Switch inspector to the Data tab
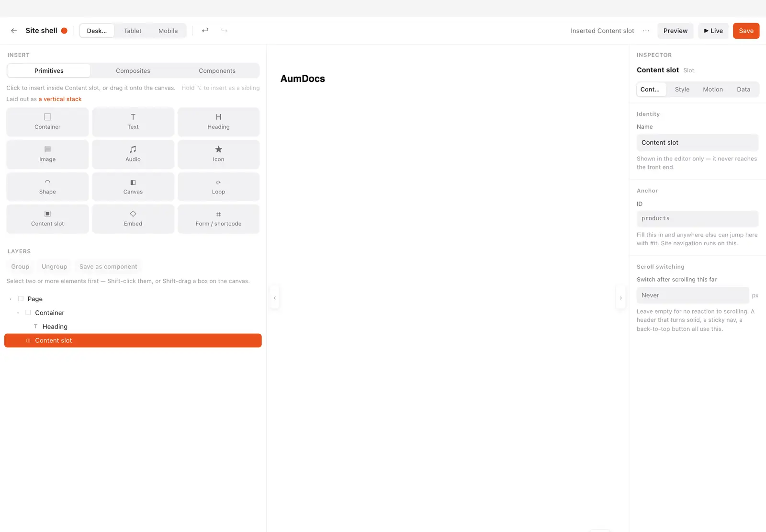The image size is (766, 532). (x=743, y=90)
